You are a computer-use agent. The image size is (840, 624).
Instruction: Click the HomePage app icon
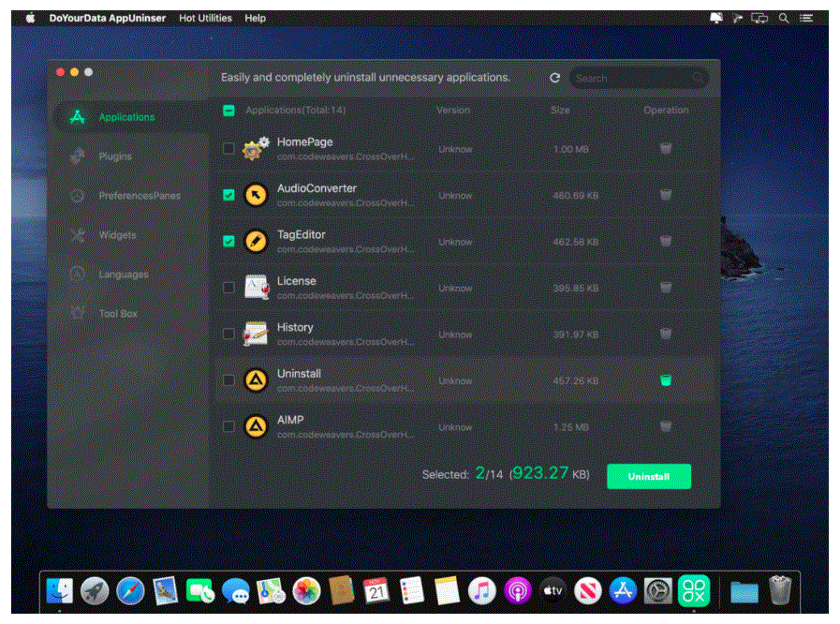click(256, 148)
